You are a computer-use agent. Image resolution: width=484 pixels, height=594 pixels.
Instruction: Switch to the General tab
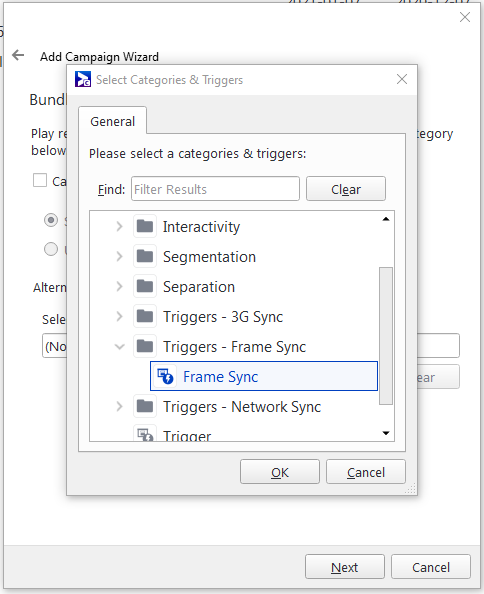click(112, 121)
